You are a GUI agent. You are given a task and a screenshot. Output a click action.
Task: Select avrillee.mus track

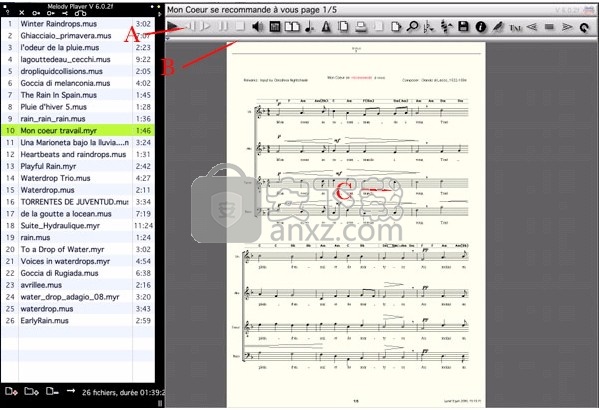78,285
